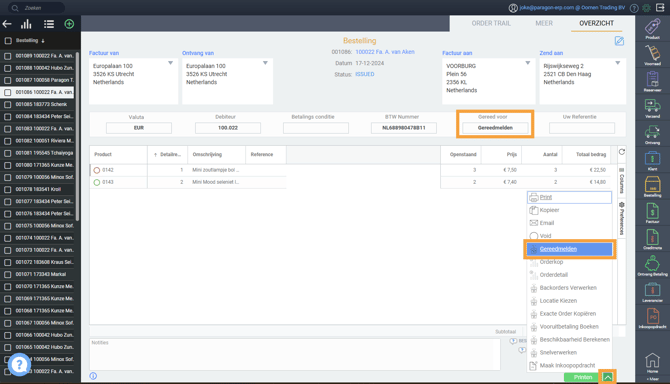The width and height of the screenshot is (670, 384).
Task: Open the Inkoopopdracht PO icon
Action: click(652, 319)
